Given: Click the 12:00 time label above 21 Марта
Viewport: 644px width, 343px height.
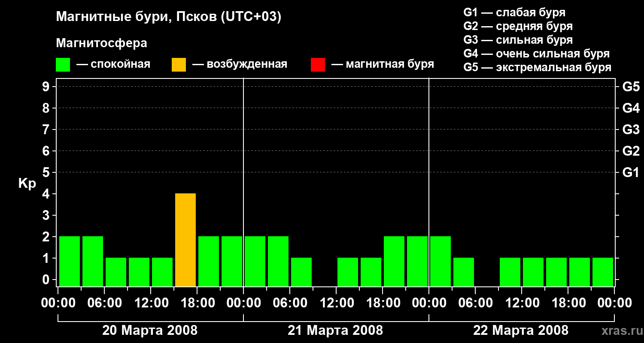Looking at the screenshot, I should (x=336, y=303).
